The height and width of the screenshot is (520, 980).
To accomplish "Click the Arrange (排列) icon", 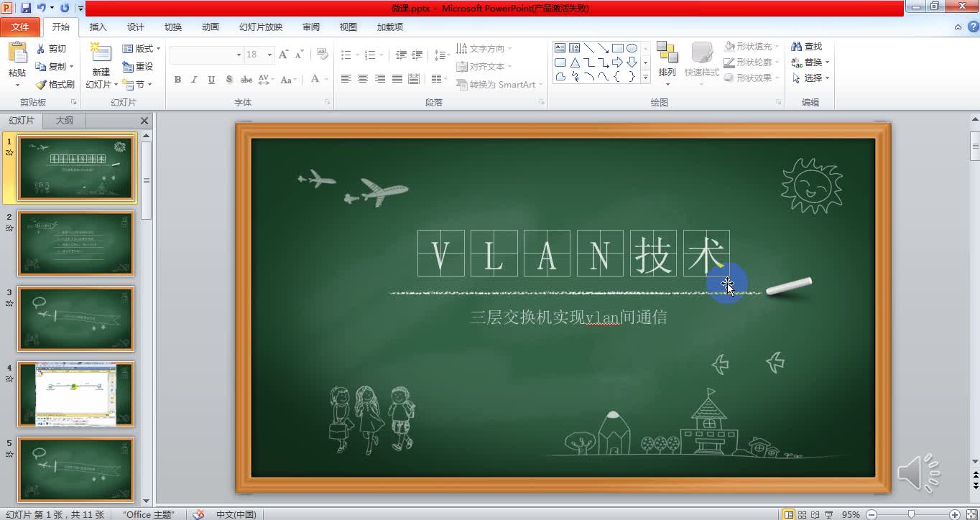I will coord(667,62).
